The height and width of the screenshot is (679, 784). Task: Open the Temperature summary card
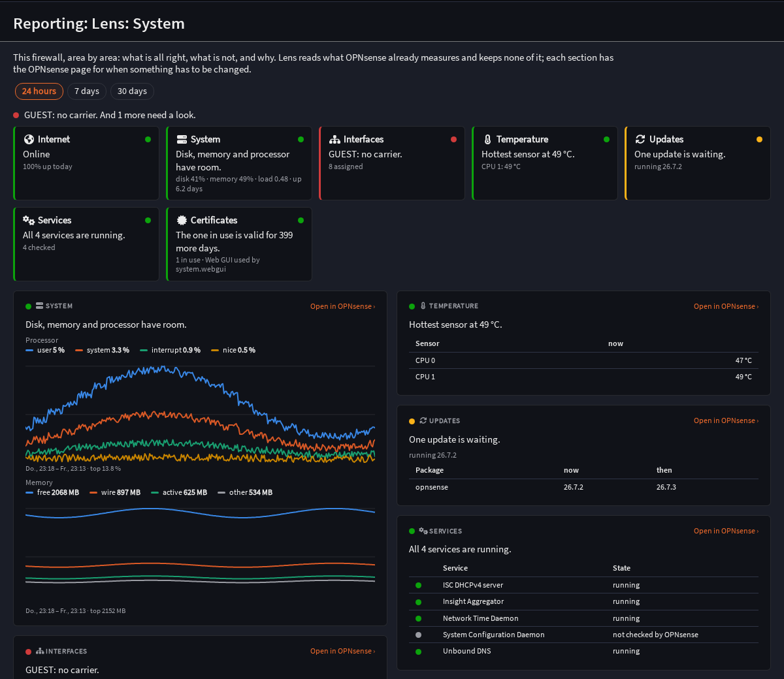(545, 163)
